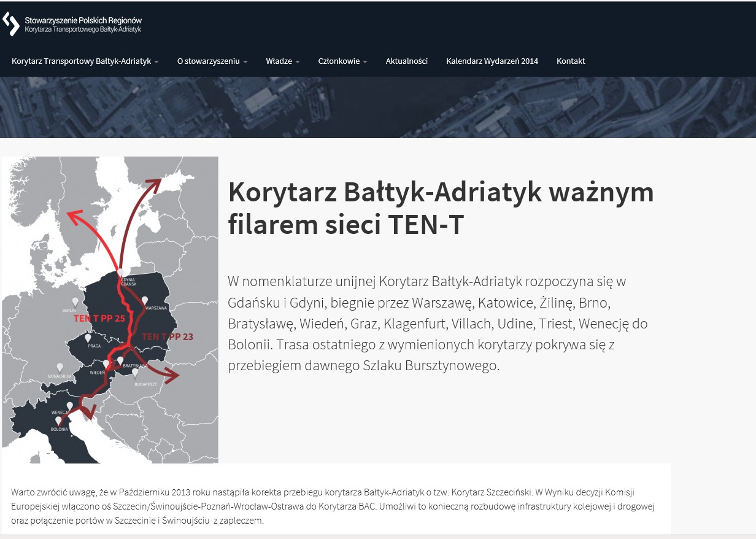Click the Monachium location pin

[60, 367]
